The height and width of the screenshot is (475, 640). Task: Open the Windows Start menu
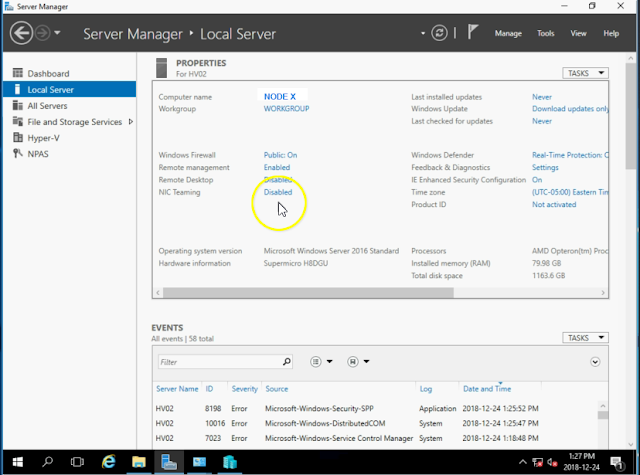point(17,462)
